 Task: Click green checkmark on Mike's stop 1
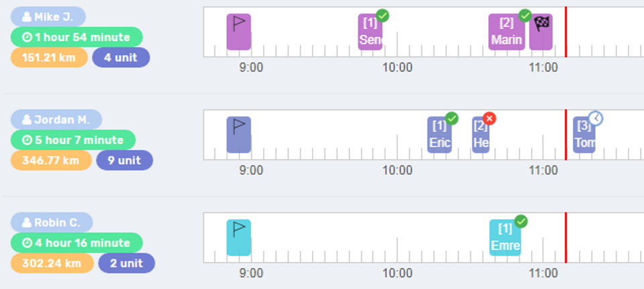(382, 15)
